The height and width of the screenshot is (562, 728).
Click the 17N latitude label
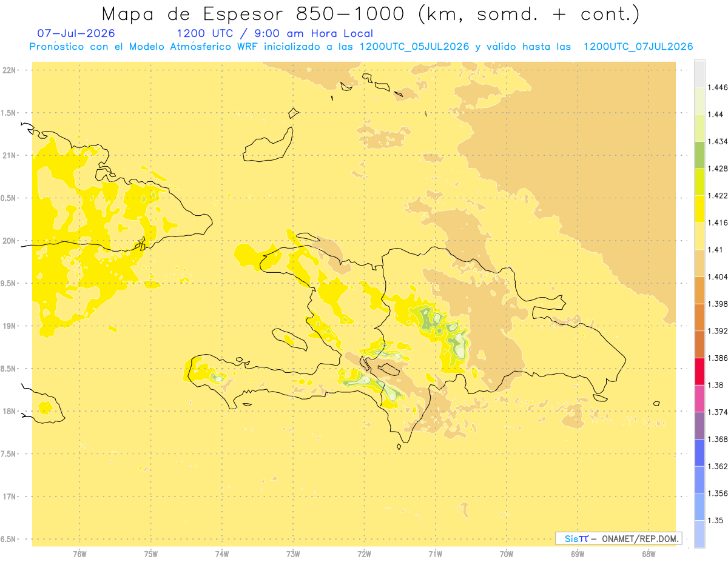[x=9, y=497]
